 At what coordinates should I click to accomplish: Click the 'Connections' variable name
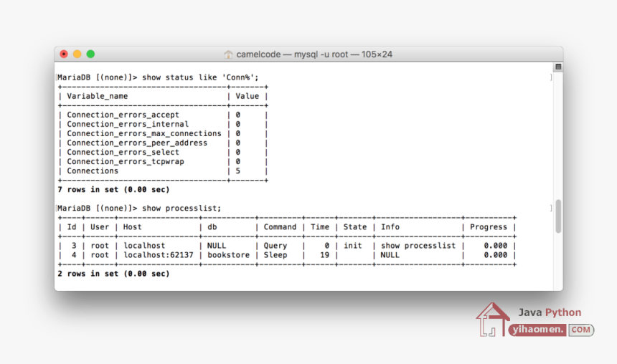coord(93,171)
